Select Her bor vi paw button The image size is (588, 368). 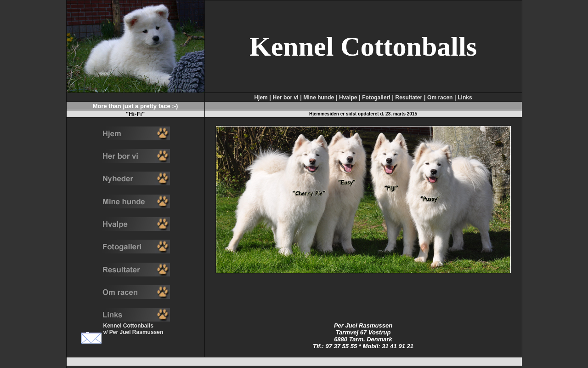pyautogui.click(x=136, y=156)
